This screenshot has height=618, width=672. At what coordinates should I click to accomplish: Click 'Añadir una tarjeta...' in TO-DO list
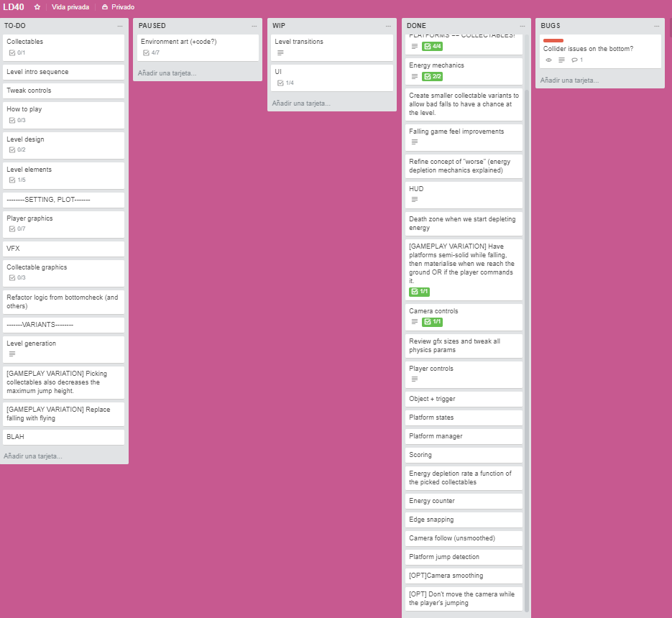click(33, 456)
